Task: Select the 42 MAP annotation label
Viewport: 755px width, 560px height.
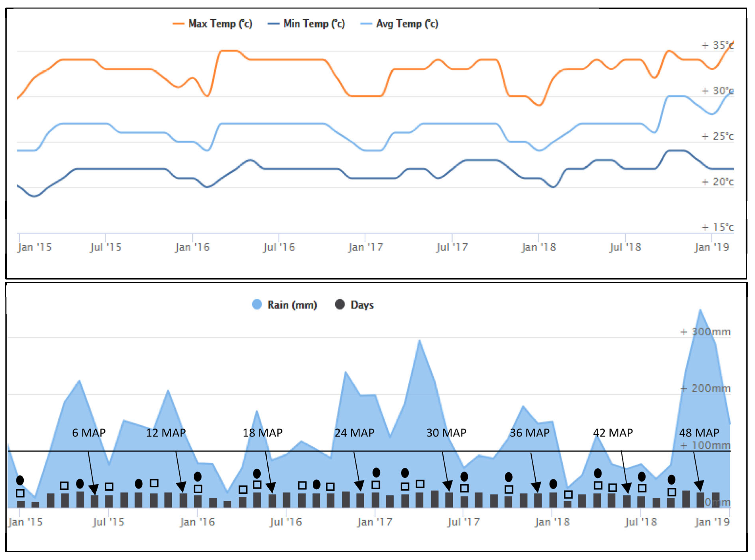Action: (x=613, y=433)
